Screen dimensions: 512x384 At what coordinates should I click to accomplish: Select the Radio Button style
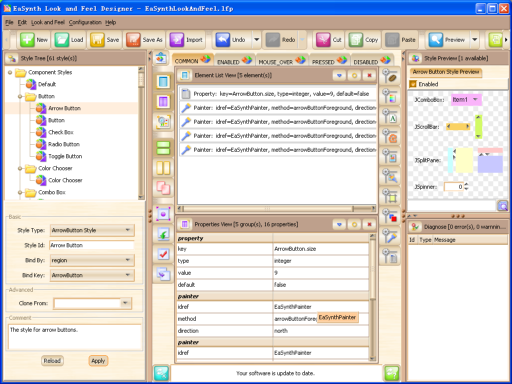[x=58, y=144]
